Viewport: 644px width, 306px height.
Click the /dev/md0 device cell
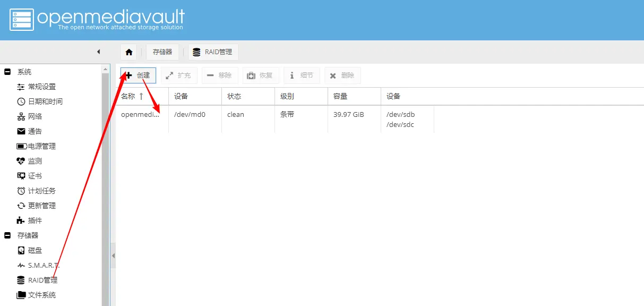[x=190, y=114]
